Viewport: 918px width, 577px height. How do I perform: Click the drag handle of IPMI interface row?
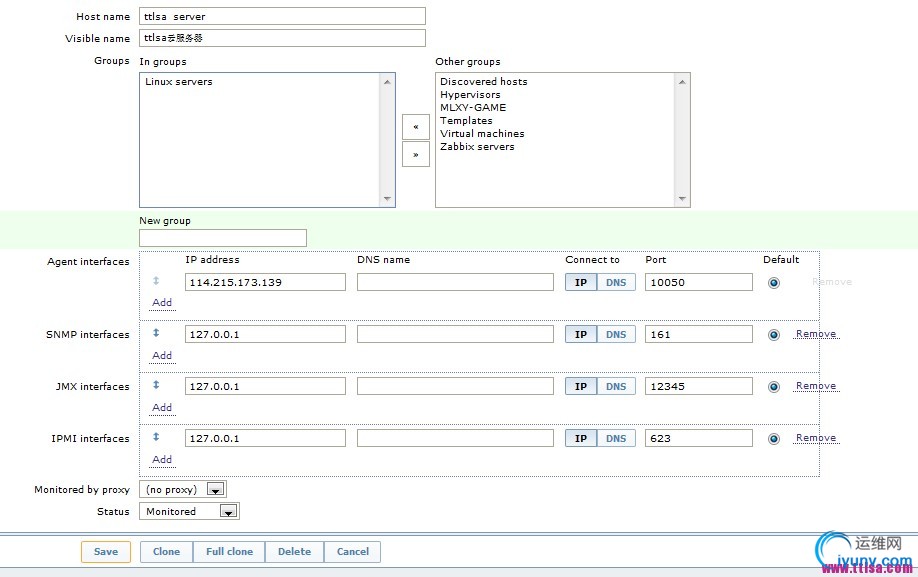(x=156, y=437)
